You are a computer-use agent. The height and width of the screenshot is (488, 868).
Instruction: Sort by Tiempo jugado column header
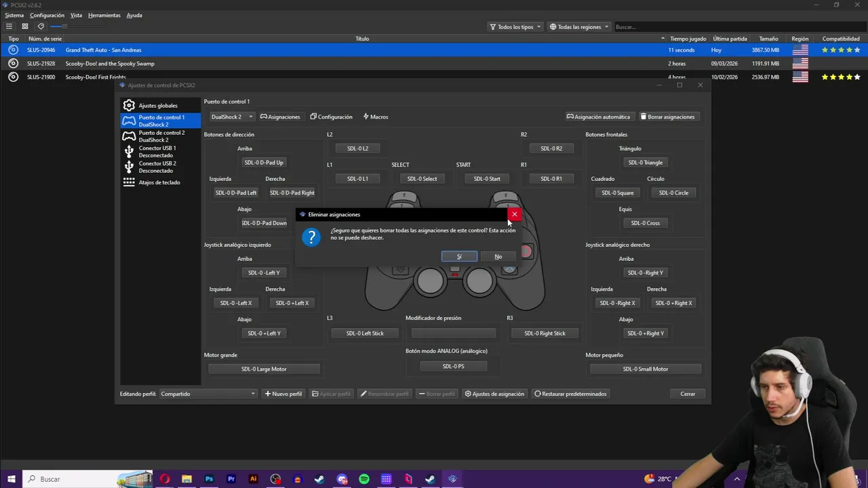pos(688,39)
